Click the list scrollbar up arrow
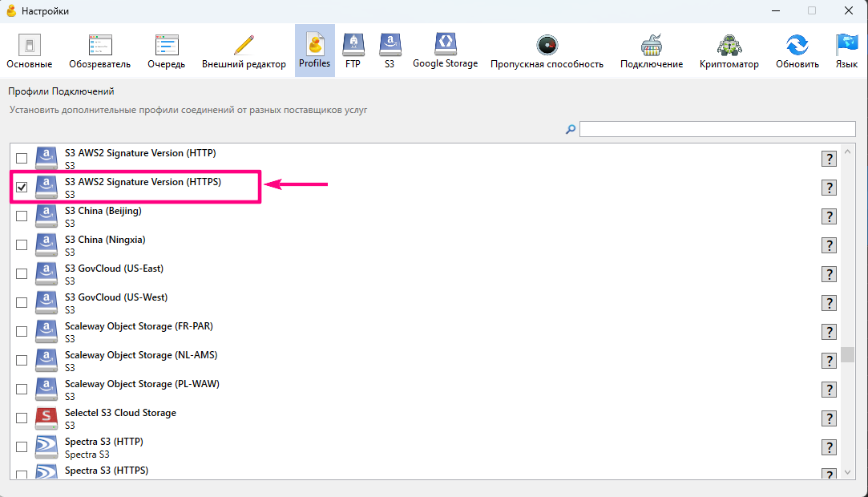Screen dimensions: 868x497 (847, 151)
